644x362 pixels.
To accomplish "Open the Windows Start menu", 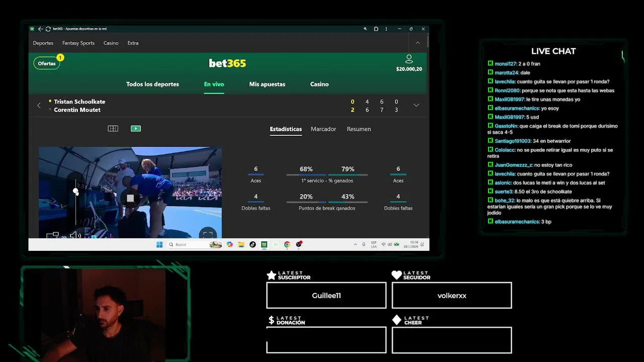I will click(x=159, y=244).
